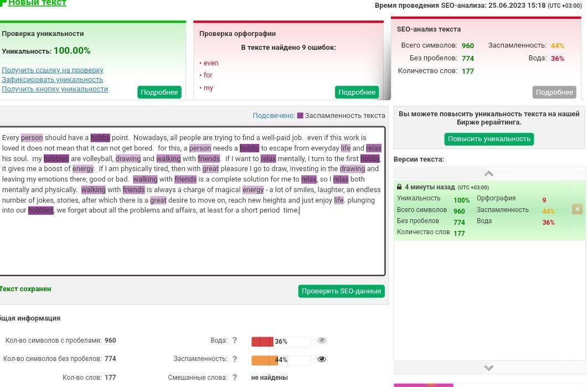The width and height of the screenshot is (588, 387).
Task: Toggle the eye icon for Заспамленность highlighting
Action: tap(322, 359)
